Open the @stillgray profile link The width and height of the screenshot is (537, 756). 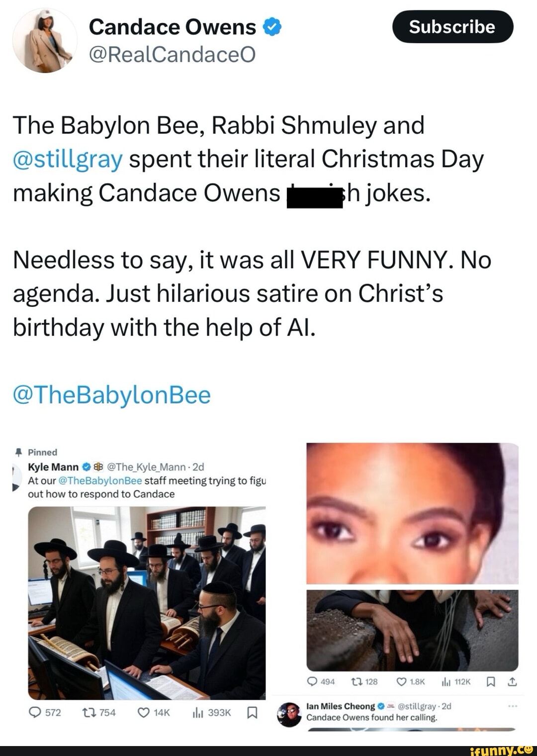tap(67, 159)
